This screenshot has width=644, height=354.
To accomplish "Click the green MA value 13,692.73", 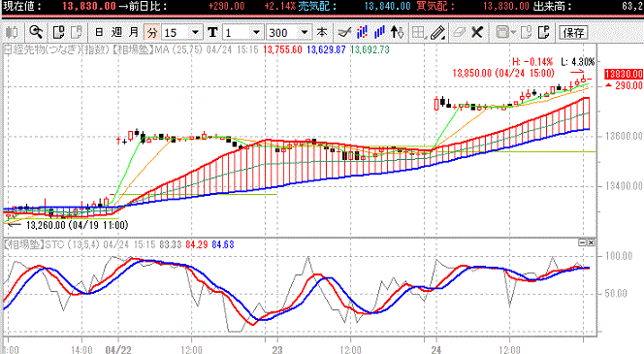I will (370, 50).
